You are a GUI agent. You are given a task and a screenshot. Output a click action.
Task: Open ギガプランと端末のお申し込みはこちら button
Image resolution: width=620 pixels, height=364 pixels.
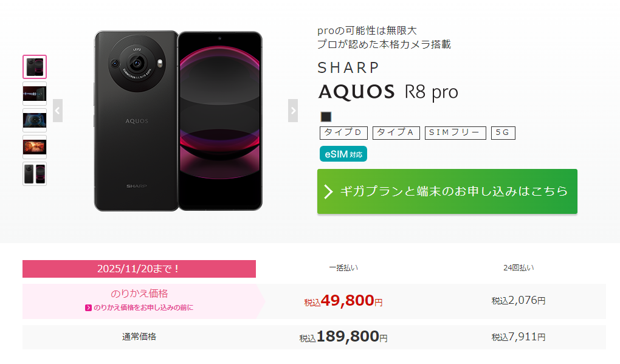pyautogui.click(x=447, y=191)
